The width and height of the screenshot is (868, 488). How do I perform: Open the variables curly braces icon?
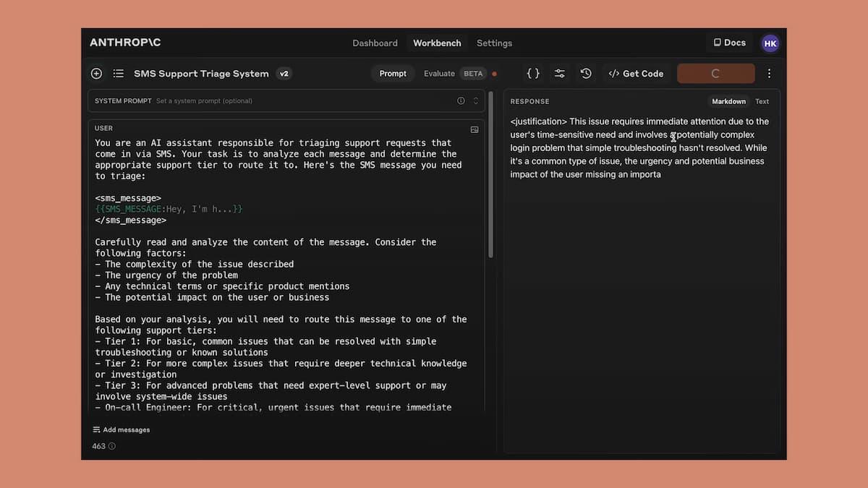click(x=533, y=74)
